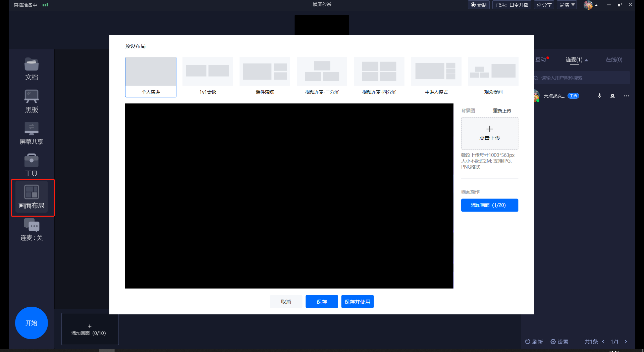Open the 画面布局 layout panel

coord(32,197)
